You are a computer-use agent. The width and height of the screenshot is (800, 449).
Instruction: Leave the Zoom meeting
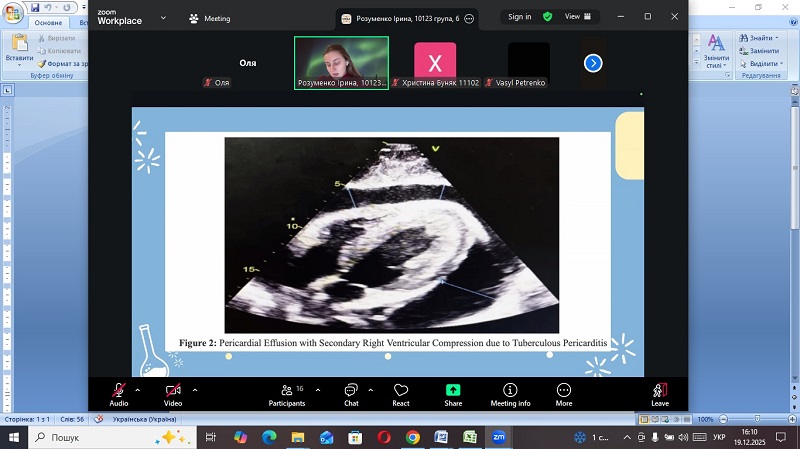[660, 393]
